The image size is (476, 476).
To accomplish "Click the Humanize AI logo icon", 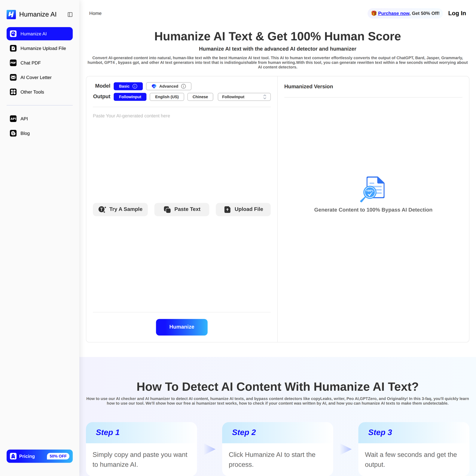I will coord(11,15).
